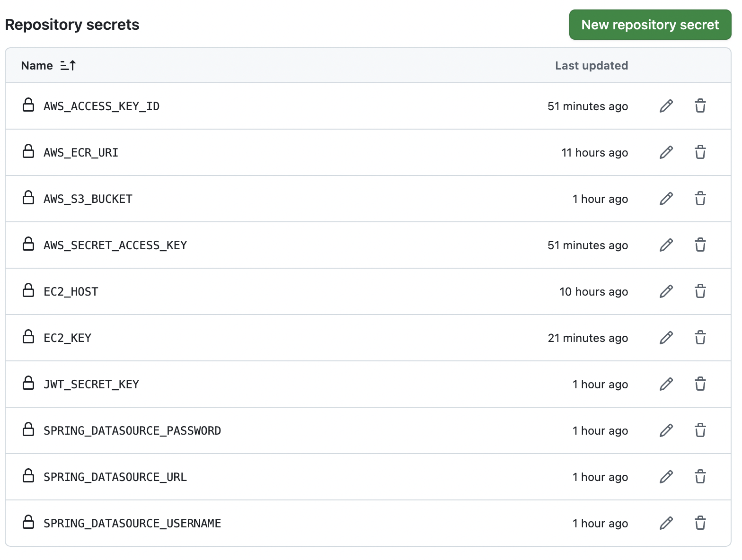Click the New repository secret button

coord(650,25)
